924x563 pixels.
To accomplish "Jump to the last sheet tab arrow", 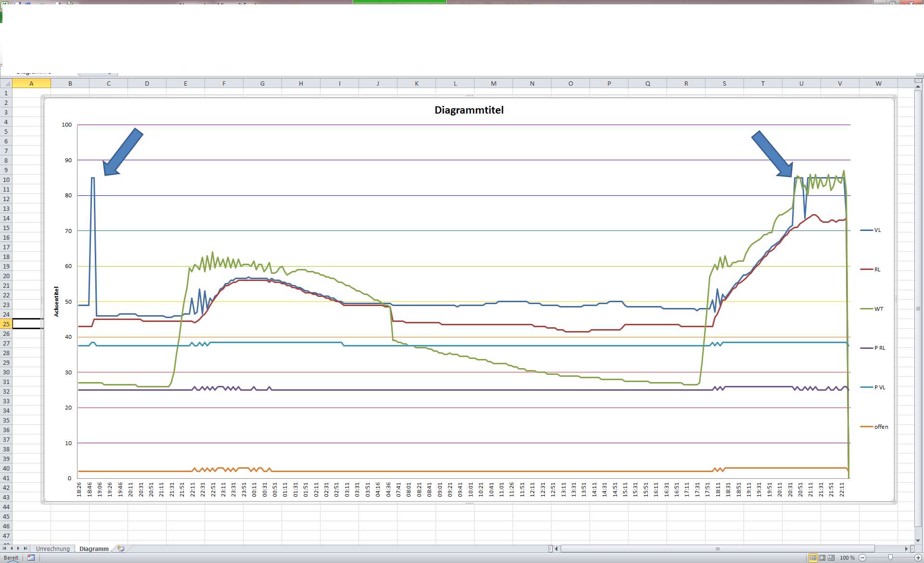I will tap(26, 549).
